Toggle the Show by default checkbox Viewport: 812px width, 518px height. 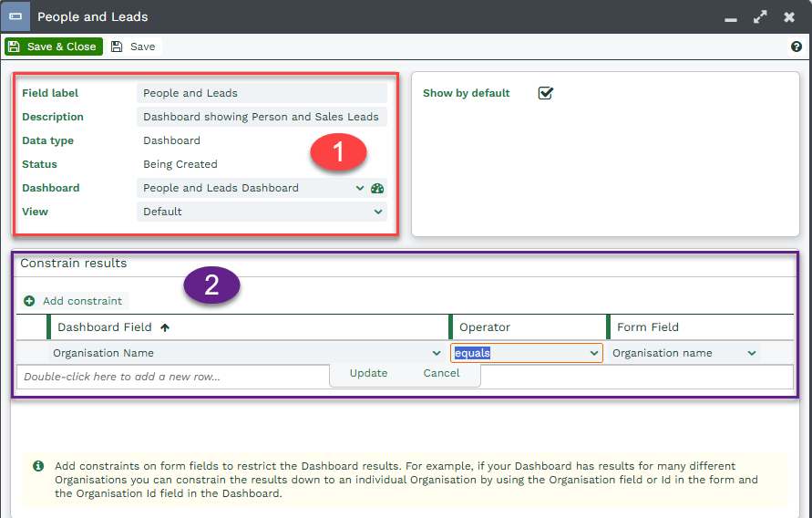pos(545,93)
